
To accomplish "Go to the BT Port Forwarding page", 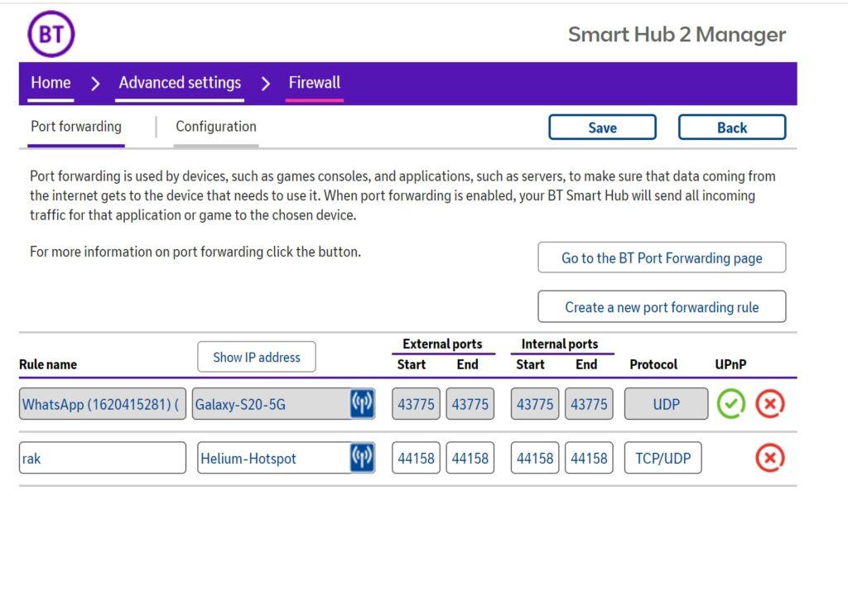I will coord(662,257).
